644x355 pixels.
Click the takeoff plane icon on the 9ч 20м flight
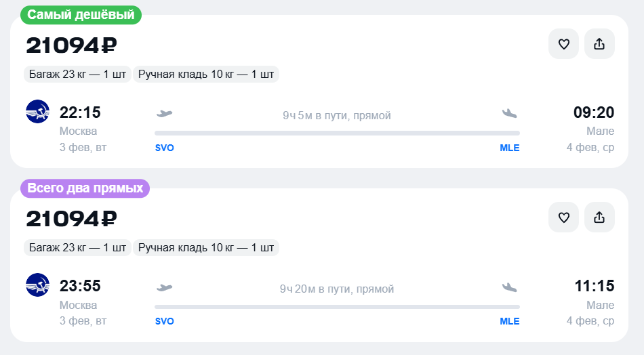[x=164, y=287]
